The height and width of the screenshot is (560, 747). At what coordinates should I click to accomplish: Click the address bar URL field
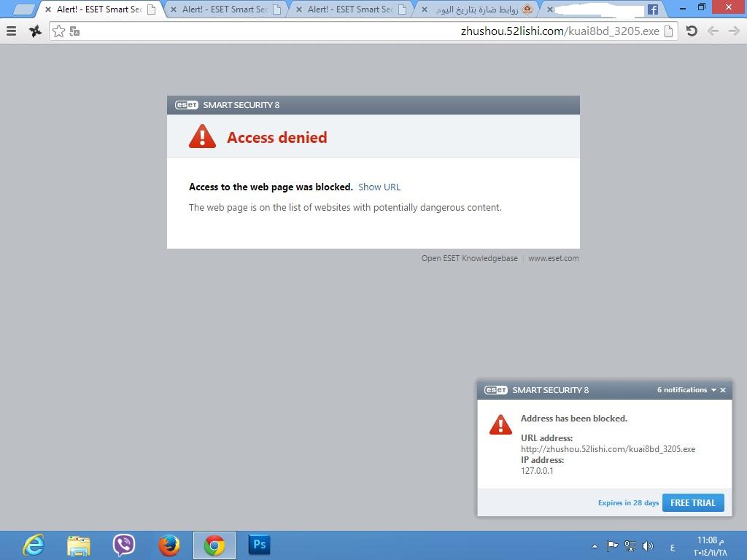(363, 31)
